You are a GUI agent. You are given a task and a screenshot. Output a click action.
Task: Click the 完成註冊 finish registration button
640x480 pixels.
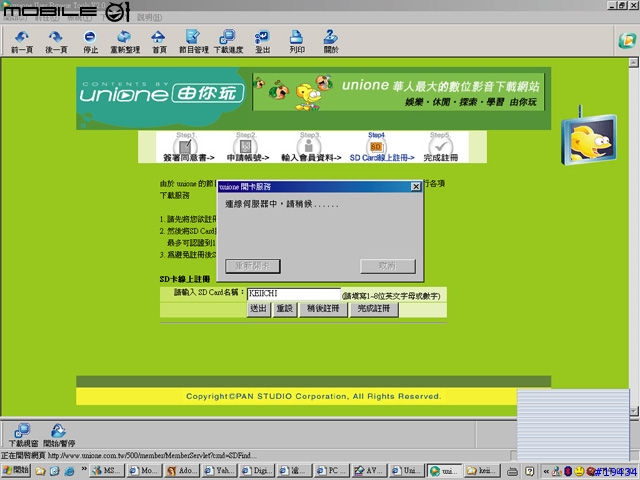pos(374,309)
